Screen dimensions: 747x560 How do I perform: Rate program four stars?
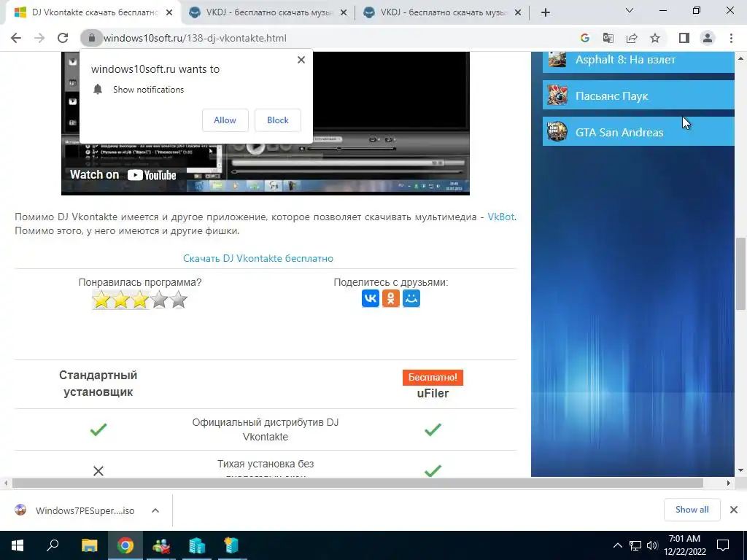coord(159,300)
